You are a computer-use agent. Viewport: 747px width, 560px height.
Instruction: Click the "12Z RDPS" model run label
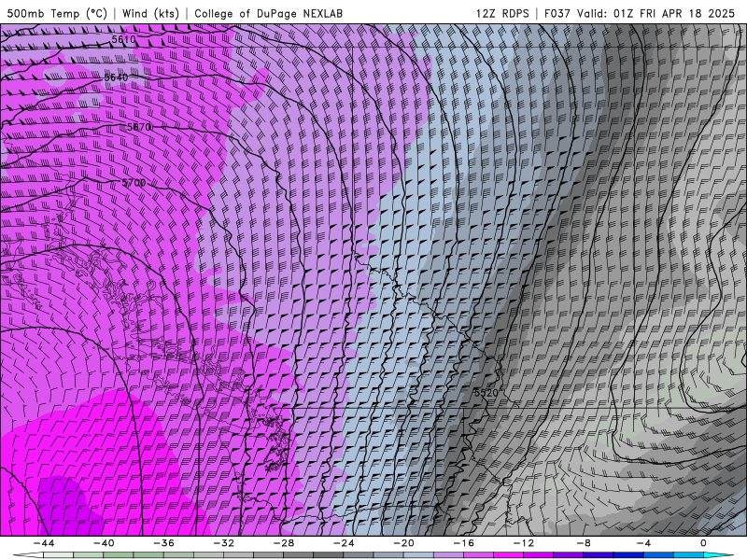click(502, 13)
